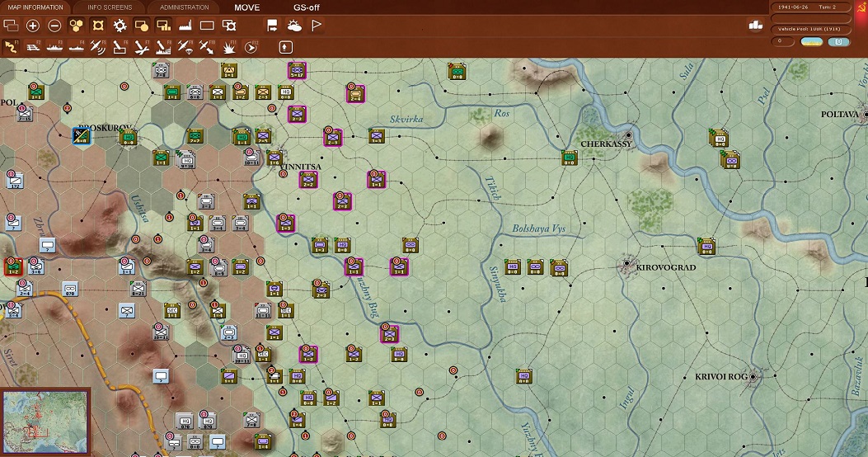Zoom in the map with plus icon
Screen dimensions: 868x457
click(x=33, y=26)
